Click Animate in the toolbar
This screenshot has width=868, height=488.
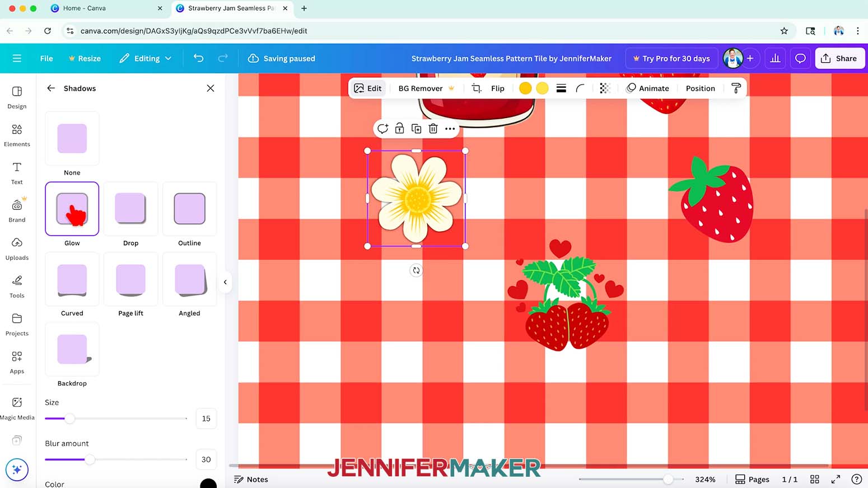click(x=647, y=88)
